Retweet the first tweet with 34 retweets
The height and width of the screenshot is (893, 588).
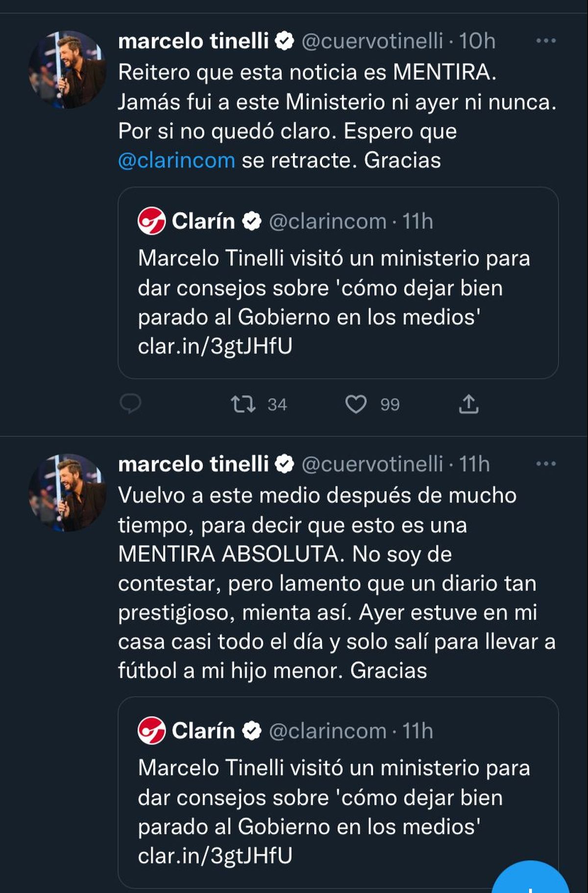coord(243,404)
